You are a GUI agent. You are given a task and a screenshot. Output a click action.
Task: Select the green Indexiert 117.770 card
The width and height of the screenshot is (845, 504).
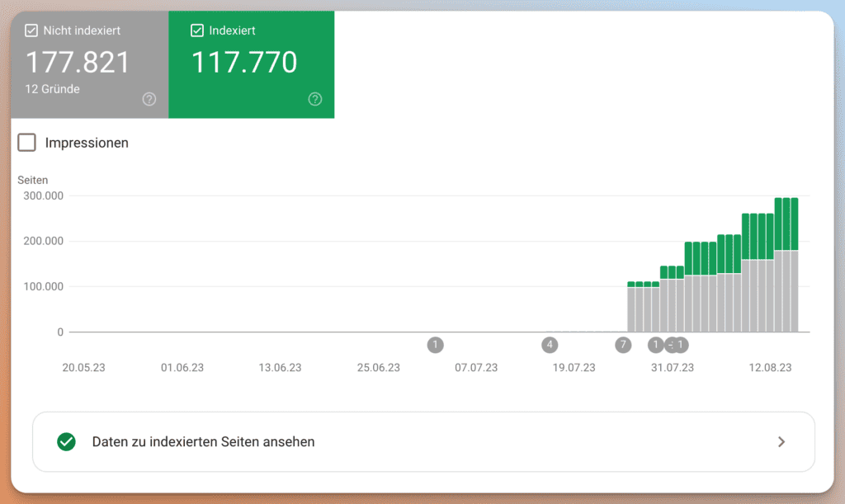pyautogui.click(x=251, y=64)
